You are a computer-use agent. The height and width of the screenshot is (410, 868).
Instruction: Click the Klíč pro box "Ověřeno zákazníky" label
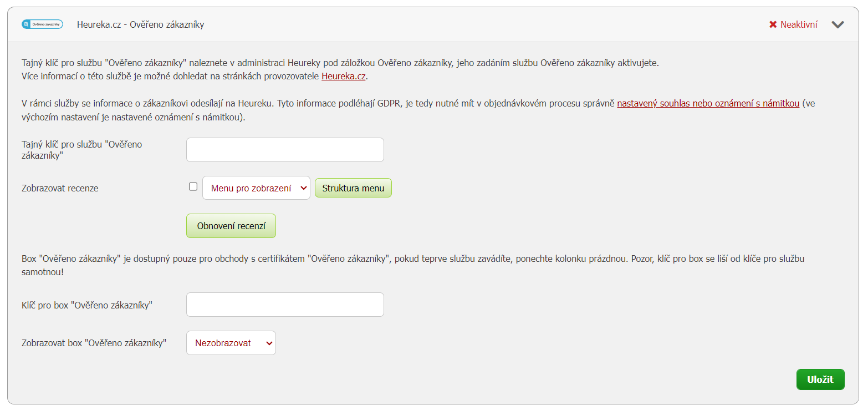coord(87,305)
